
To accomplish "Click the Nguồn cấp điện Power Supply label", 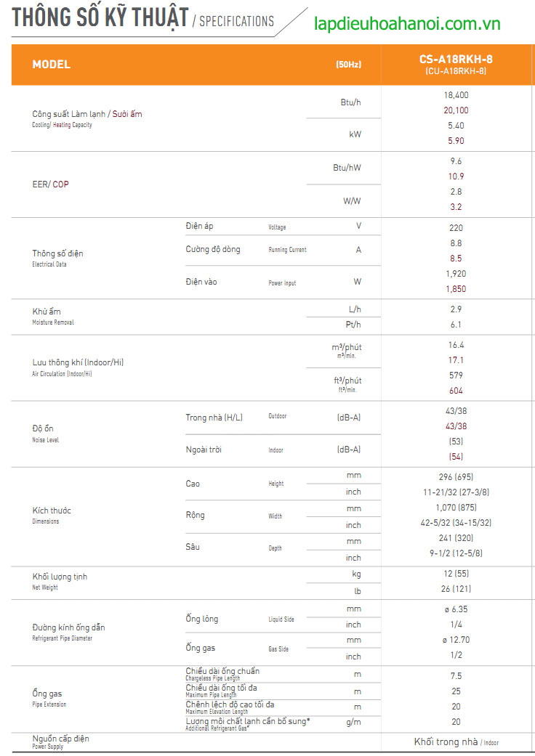I will [x=60, y=741].
